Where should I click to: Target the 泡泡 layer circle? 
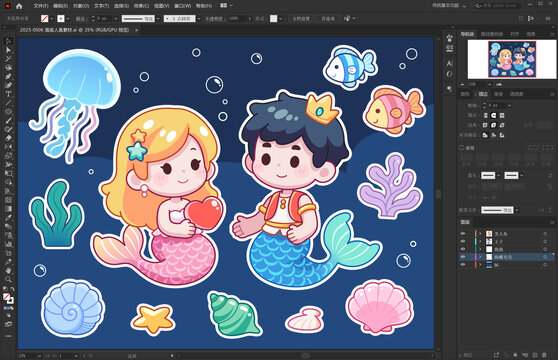tap(545, 249)
